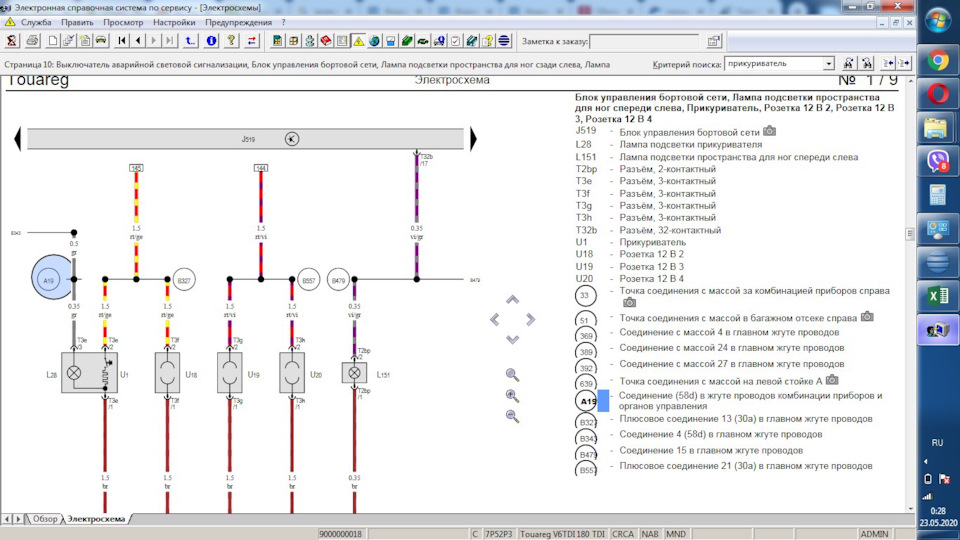Click the blank new page icon
Image resolution: width=960 pixels, height=540 pixels.
[53, 41]
